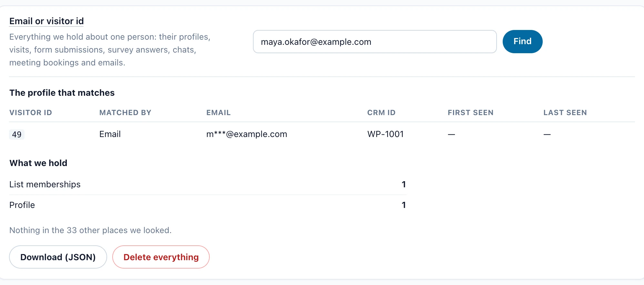This screenshot has height=285, width=644.
Task: Click 'The profile that matches' heading
Action: [x=62, y=93]
